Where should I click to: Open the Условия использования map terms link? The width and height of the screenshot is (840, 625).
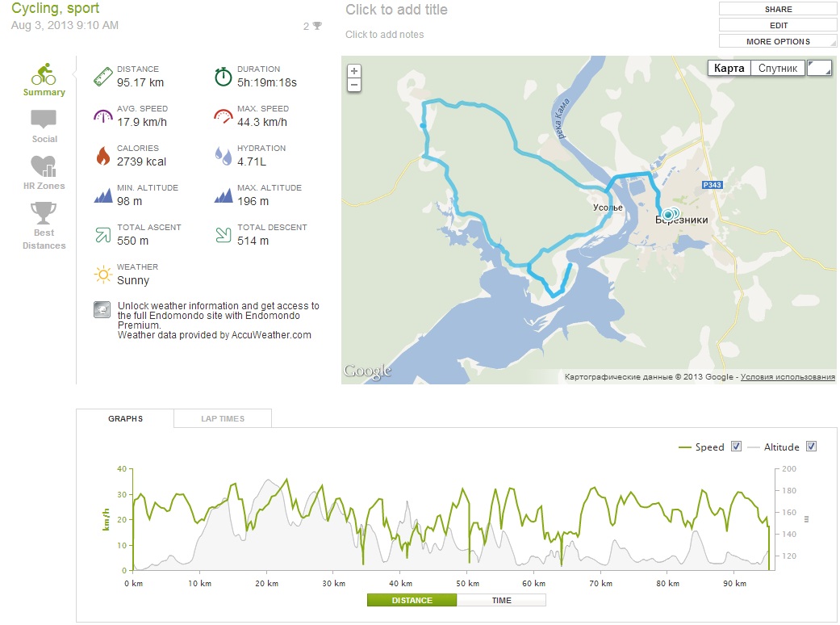point(788,377)
